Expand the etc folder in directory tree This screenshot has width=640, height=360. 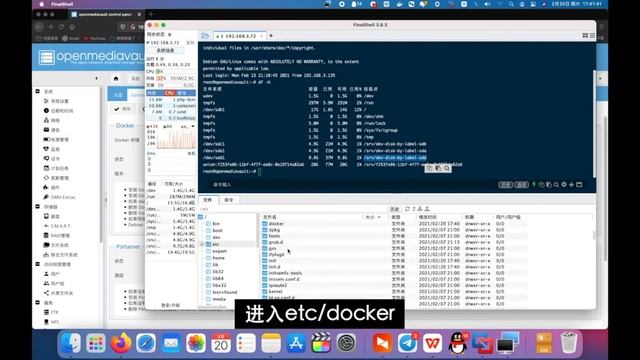coord(202,244)
